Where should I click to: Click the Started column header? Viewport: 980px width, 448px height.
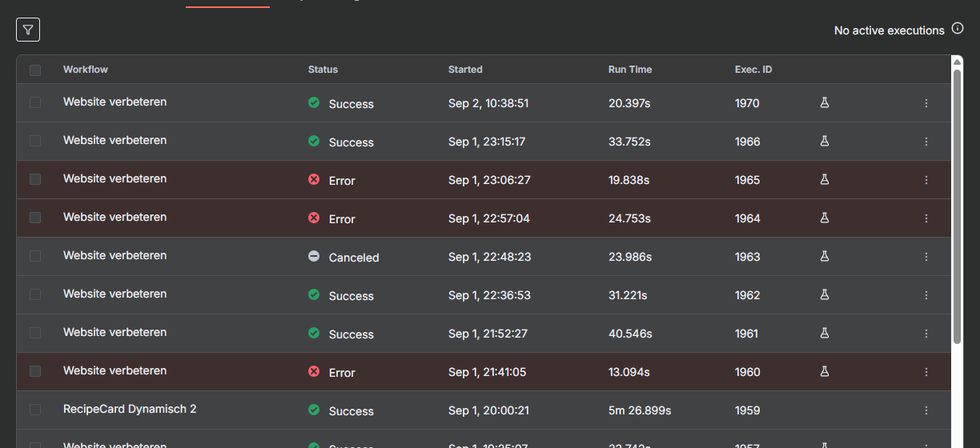point(465,70)
